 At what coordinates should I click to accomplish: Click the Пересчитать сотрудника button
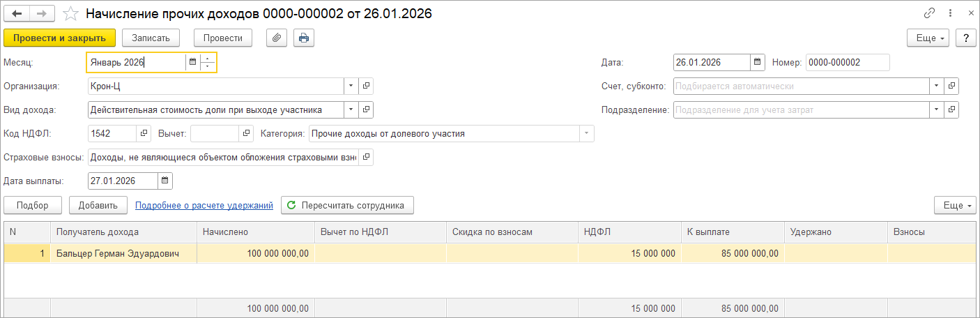click(x=347, y=205)
